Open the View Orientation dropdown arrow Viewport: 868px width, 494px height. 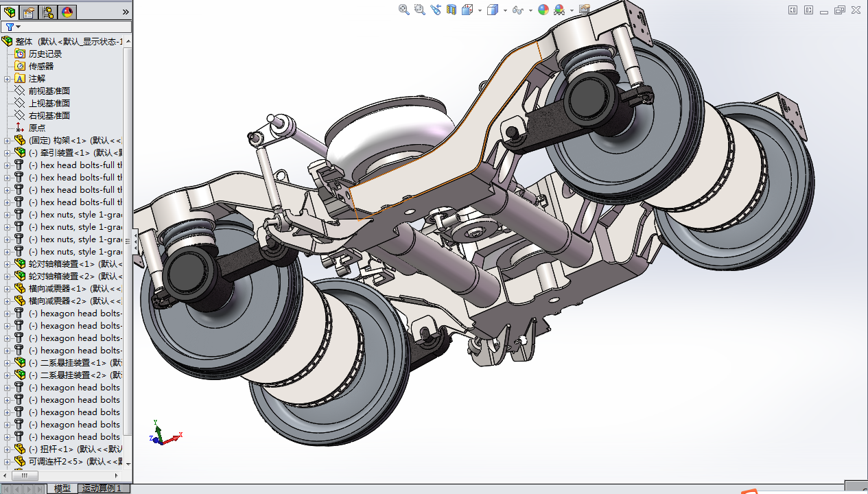pos(479,10)
